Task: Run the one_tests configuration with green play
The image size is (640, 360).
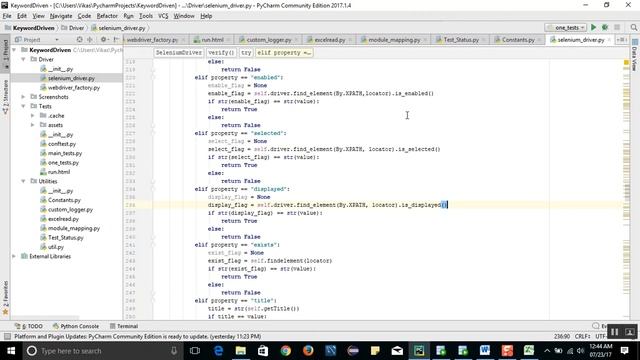Action: pyautogui.click(x=593, y=27)
